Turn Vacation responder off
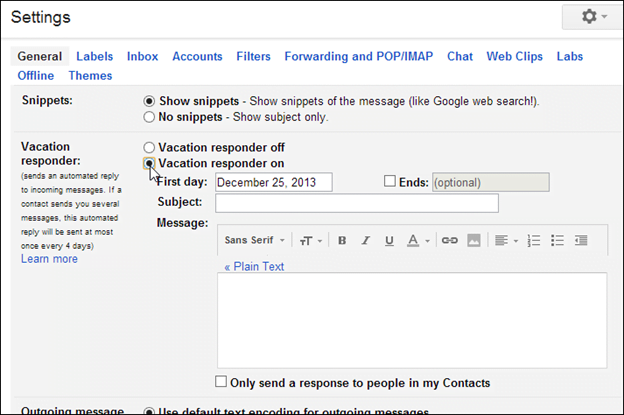This screenshot has width=624, height=415. pos(149,148)
